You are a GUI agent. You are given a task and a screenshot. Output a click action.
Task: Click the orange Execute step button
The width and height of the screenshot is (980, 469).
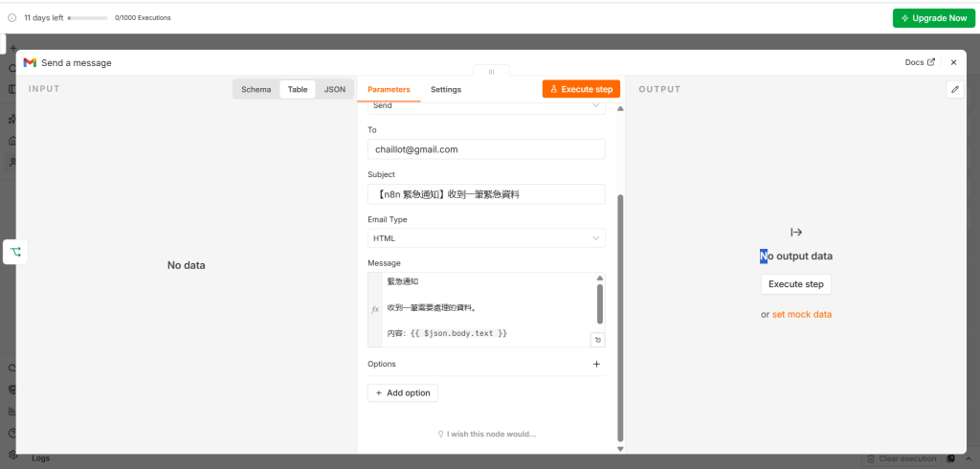pos(581,89)
